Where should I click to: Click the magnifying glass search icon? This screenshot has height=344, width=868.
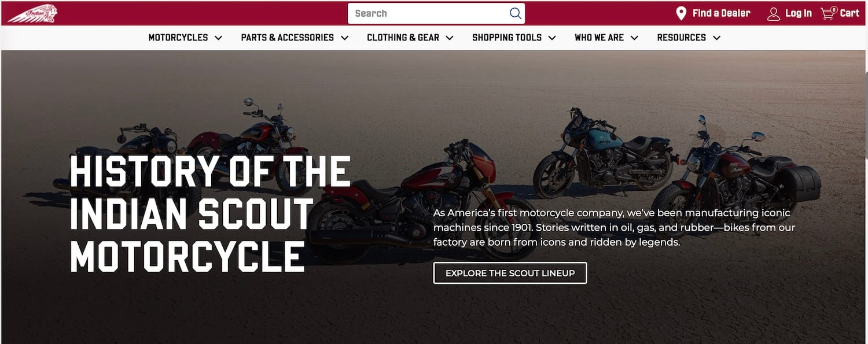point(515,13)
